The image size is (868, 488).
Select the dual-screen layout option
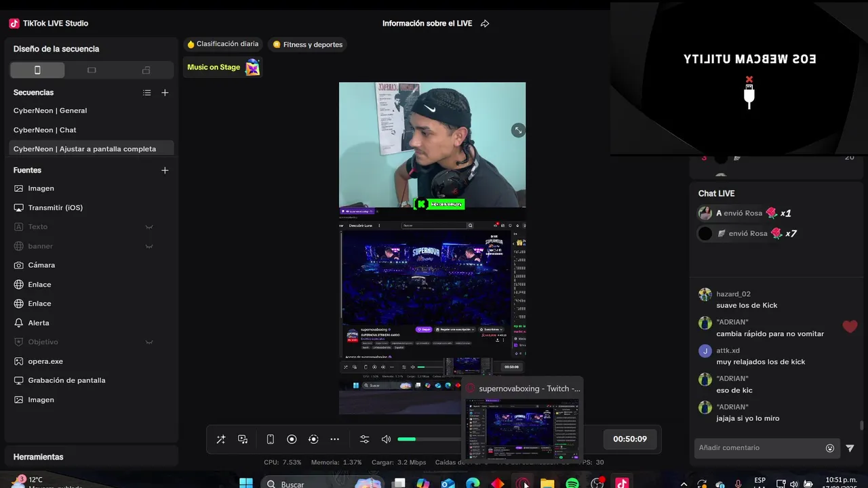pos(146,70)
